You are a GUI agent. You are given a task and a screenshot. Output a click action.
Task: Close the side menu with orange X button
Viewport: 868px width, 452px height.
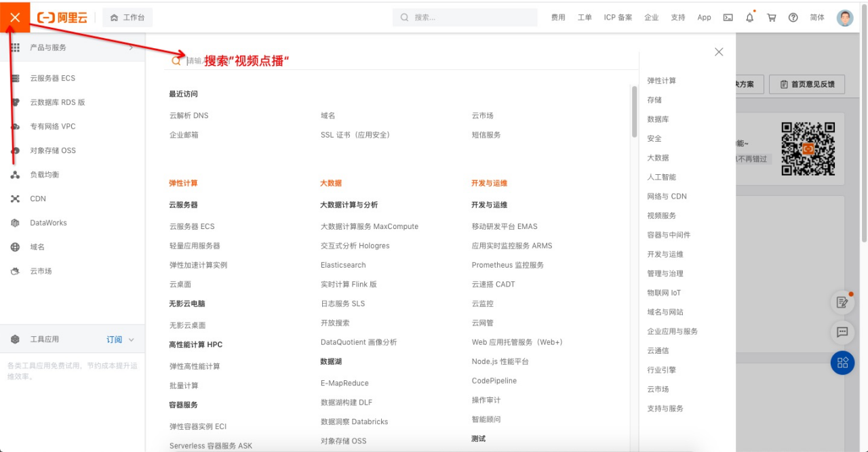tap(15, 17)
